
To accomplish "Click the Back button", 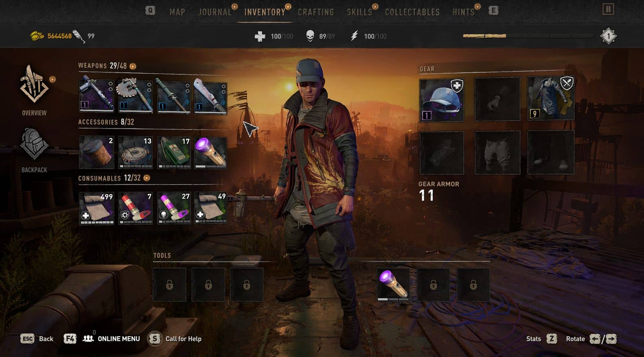I will [x=37, y=339].
